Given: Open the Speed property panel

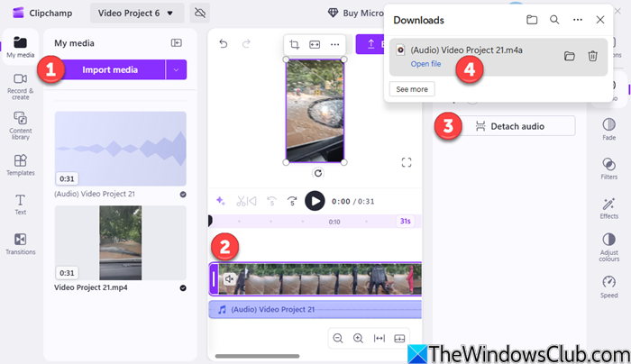Looking at the screenshot, I should tap(608, 287).
